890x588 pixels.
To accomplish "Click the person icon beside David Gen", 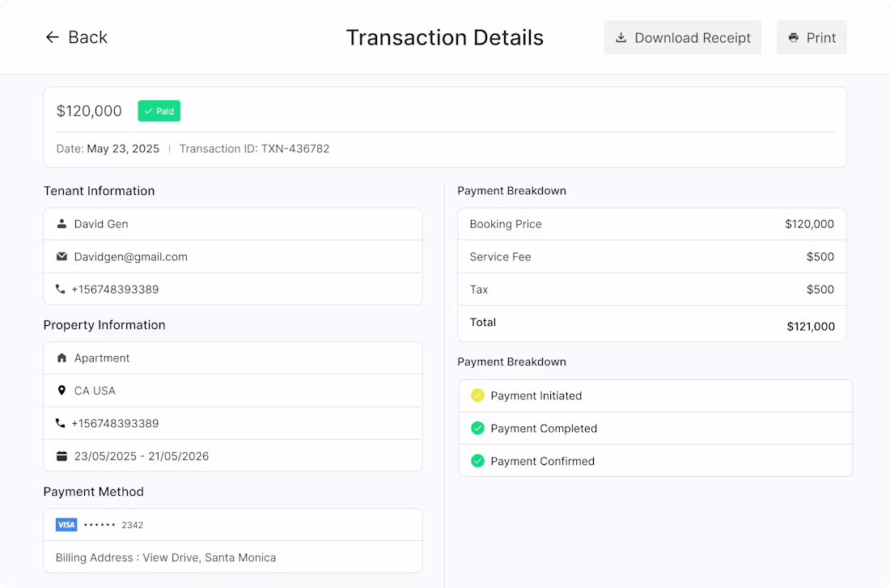I will (x=61, y=223).
